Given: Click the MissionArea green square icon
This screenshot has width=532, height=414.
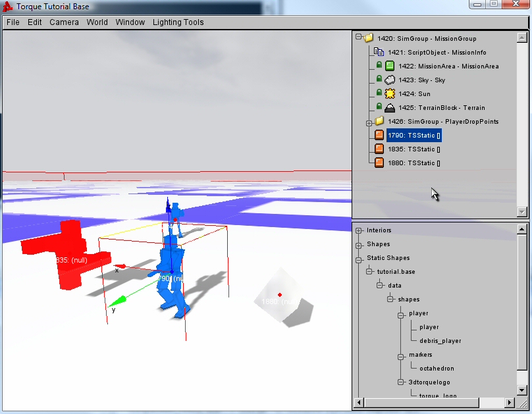Looking at the screenshot, I should (390, 66).
